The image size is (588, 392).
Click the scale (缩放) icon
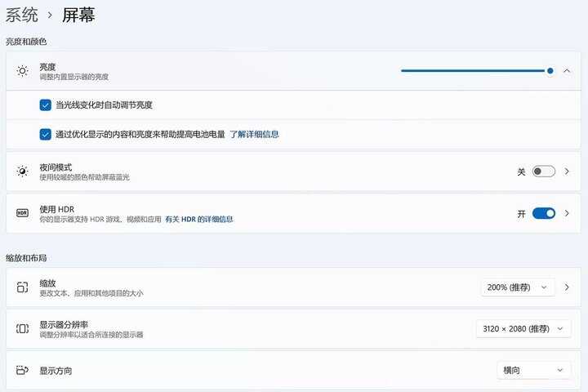pyautogui.click(x=22, y=287)
